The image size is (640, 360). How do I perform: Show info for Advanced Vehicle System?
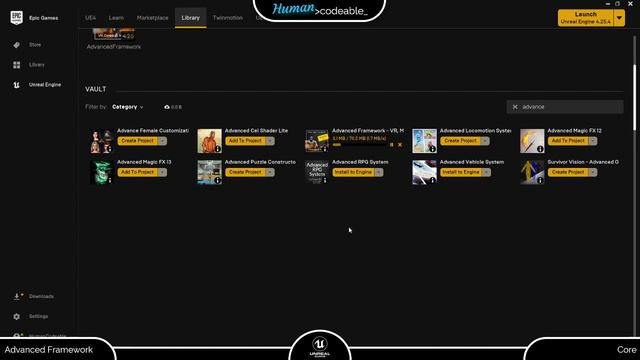433,180
